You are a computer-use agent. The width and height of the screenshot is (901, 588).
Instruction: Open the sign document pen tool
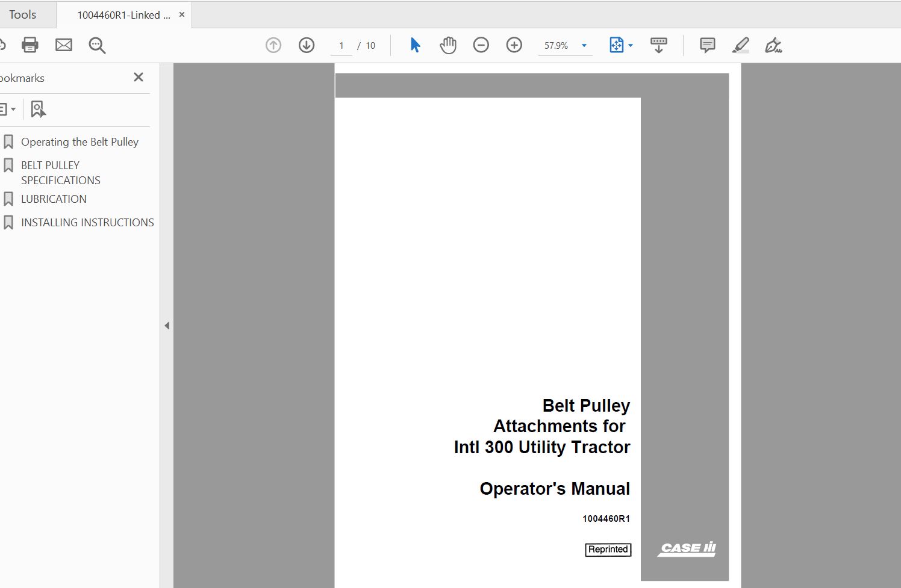(773, 45)
